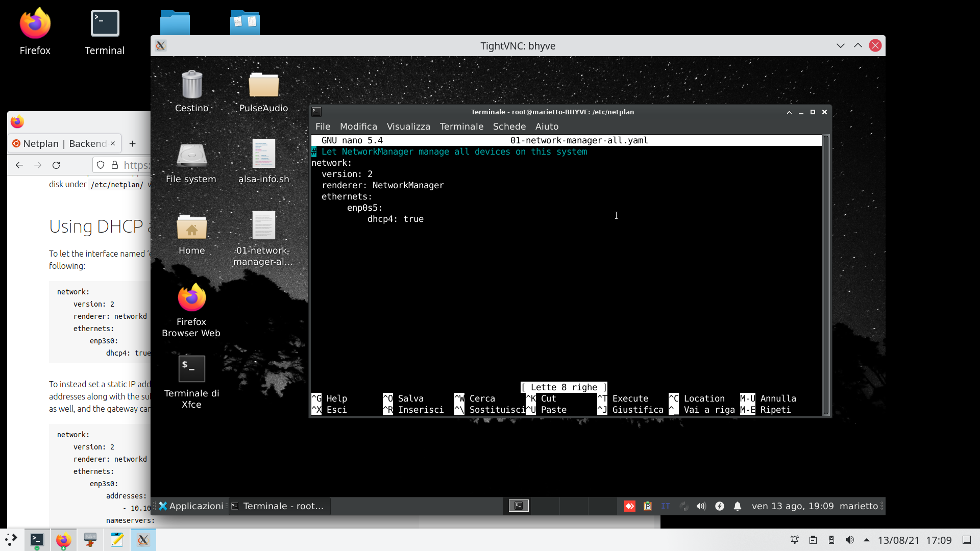Expand hidden system tray icons arrow
Viewport: 980px width, 551px height.
867,540
